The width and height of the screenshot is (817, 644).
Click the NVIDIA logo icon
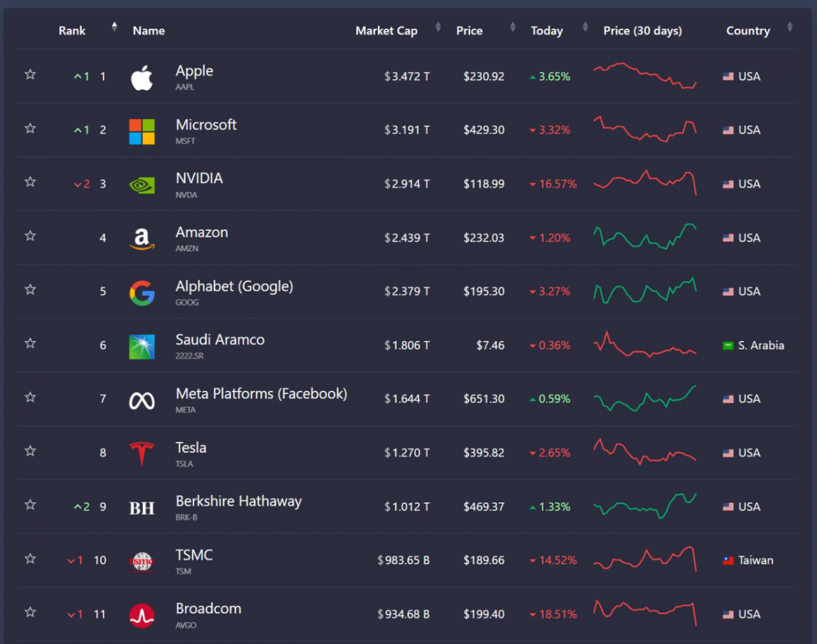tap(142, 185)
